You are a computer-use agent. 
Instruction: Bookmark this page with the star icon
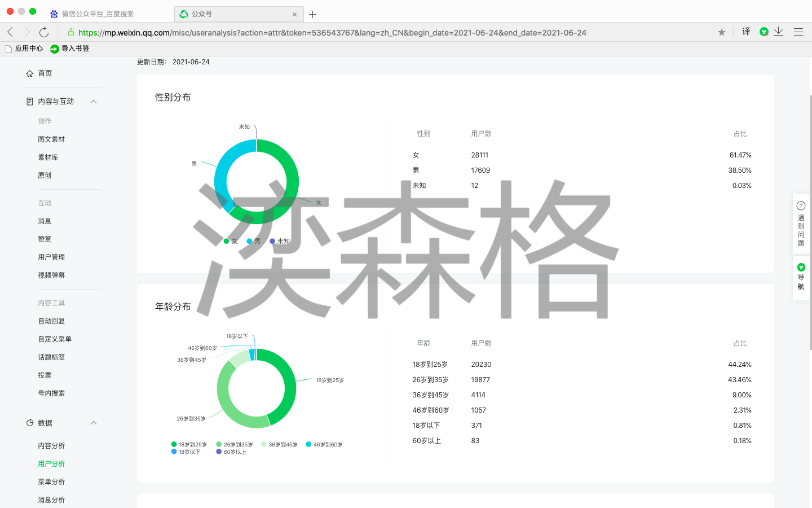(721, 32)
